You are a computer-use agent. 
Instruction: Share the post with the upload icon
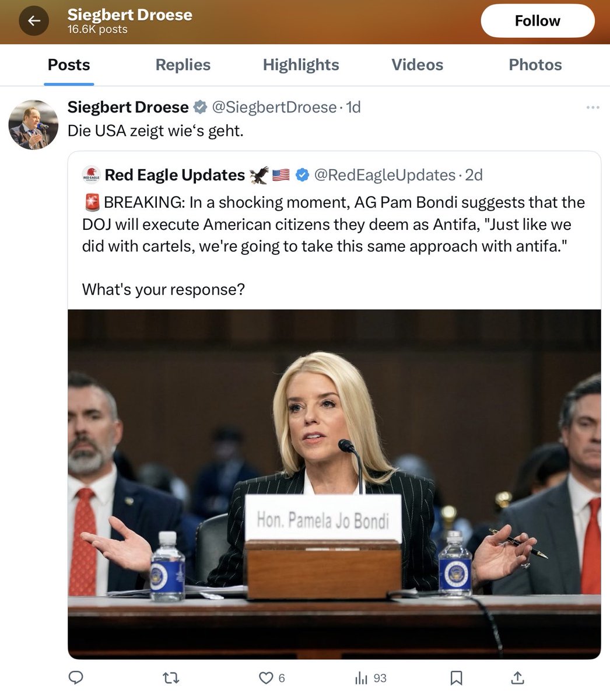point(517,678)
